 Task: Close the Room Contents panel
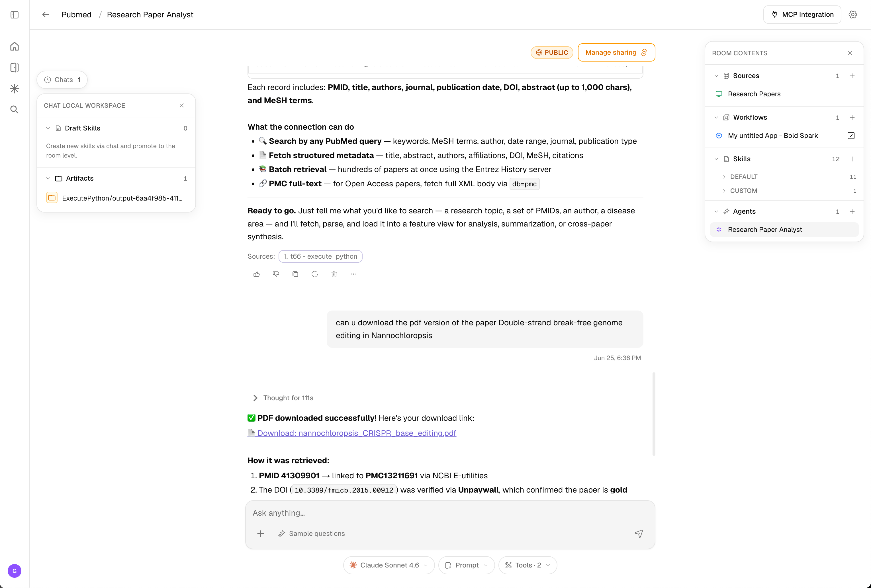[x=850, y=53]
